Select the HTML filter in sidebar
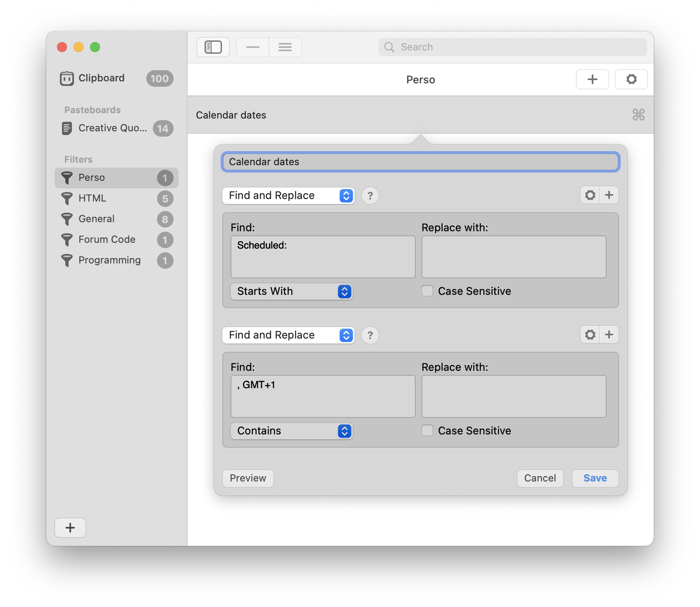This screenshot has height=607, width=700. click(x=93, y=198)
